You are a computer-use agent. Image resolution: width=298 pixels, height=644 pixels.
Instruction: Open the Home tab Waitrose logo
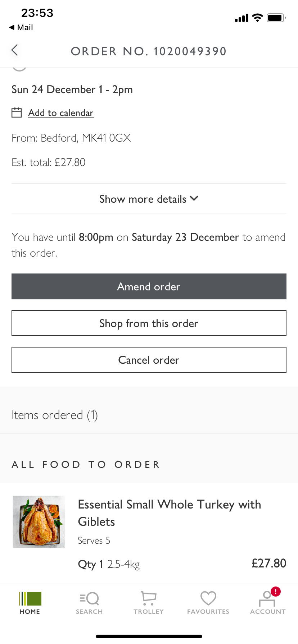(30, 599)
